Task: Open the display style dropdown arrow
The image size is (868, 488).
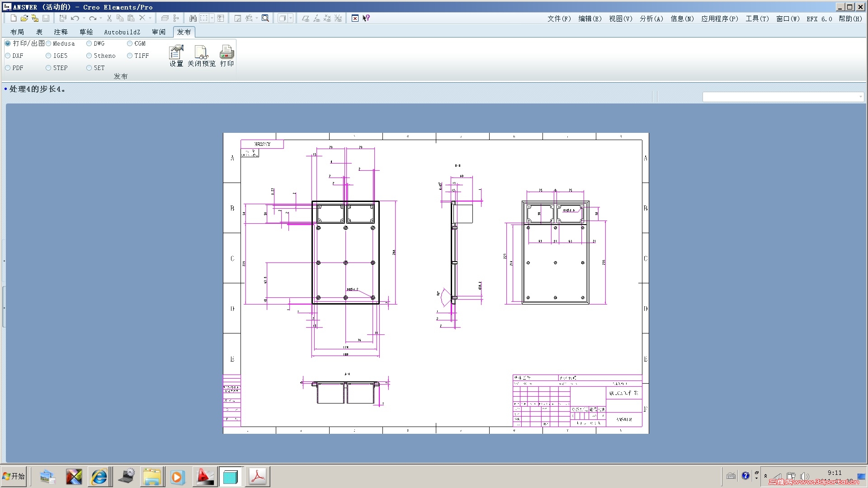Action: tap(291, 18)
